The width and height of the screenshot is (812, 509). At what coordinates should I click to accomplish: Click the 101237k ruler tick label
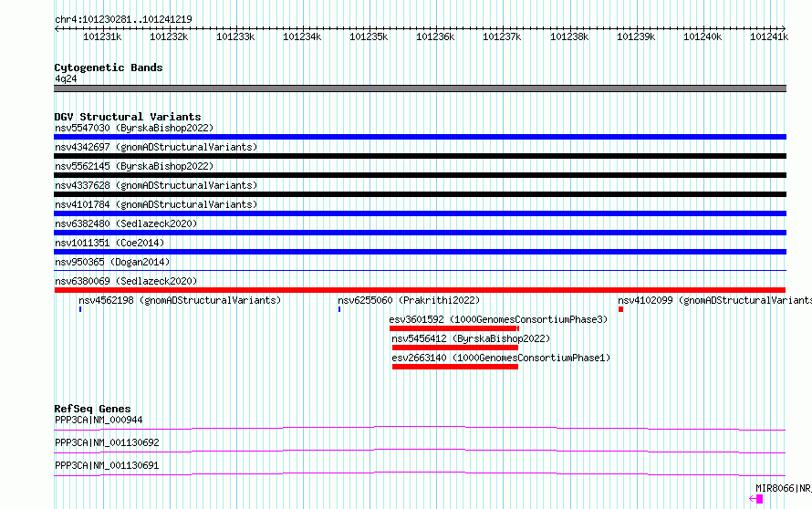(502, 36)
